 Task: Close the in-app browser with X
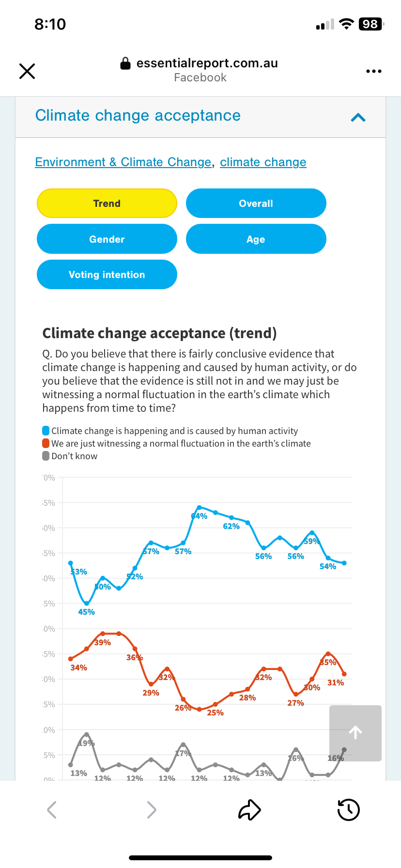coord(27,71)
